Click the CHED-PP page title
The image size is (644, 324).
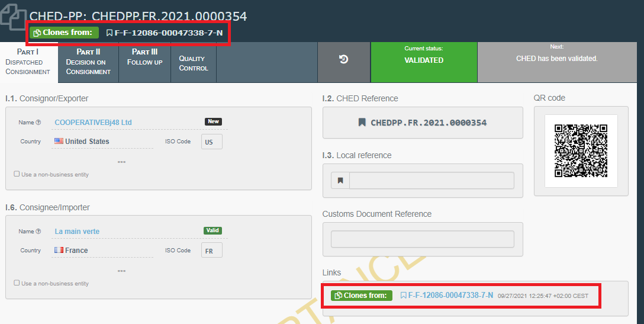tap(139, 17)
